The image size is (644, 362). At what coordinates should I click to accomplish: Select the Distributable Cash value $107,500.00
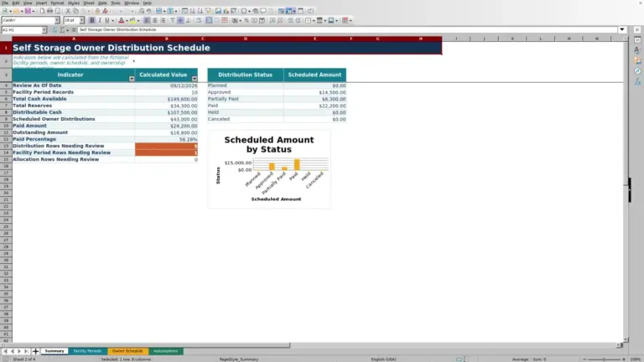coord(166,112)
